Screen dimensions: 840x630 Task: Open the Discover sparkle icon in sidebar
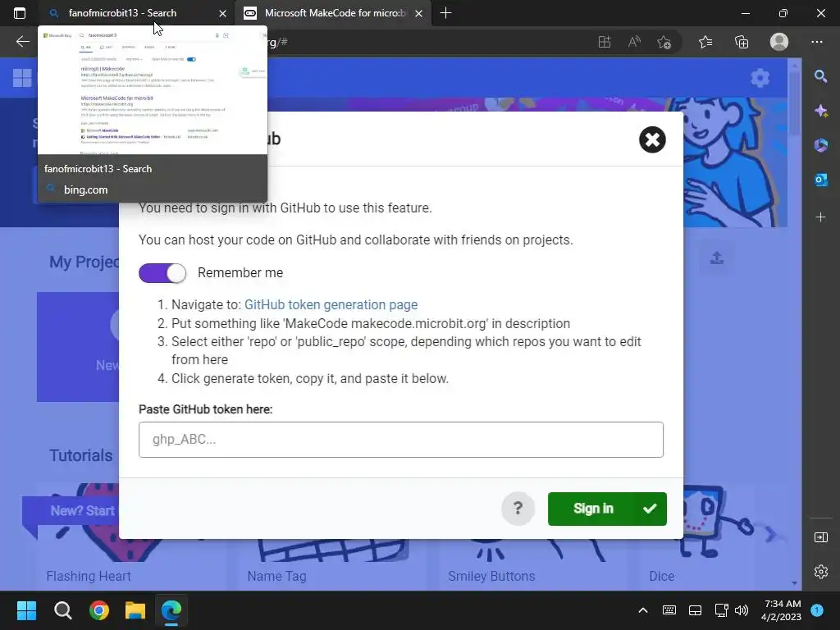click(820, 111)
